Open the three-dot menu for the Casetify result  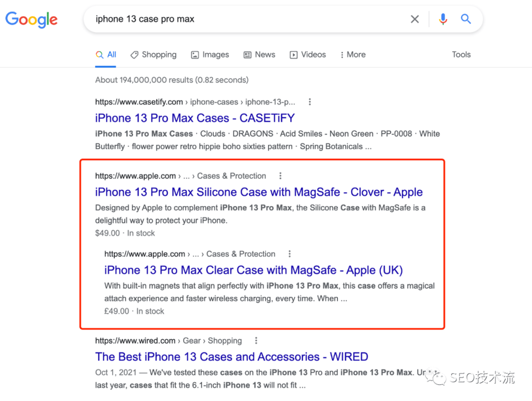point(310,102)
